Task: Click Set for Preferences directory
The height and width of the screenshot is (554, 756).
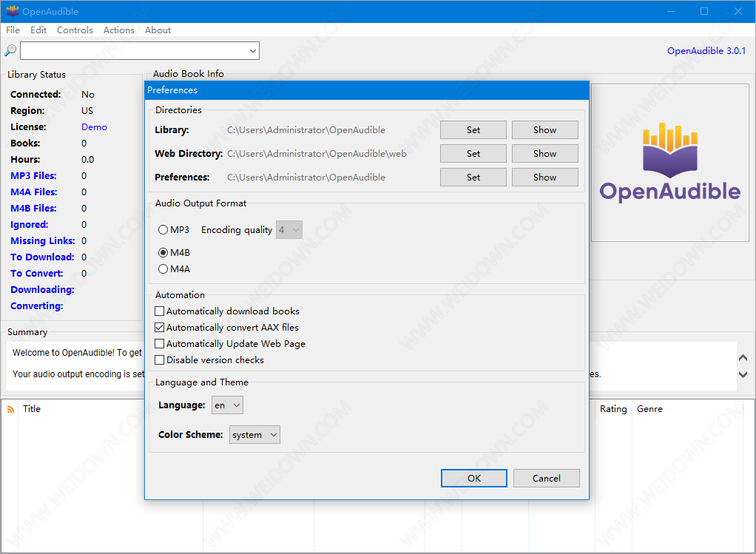Action: click(x=473, y=177)
